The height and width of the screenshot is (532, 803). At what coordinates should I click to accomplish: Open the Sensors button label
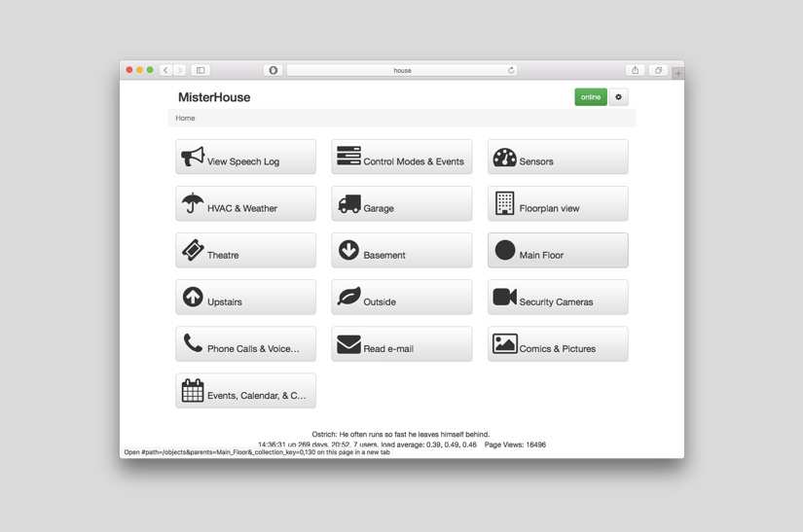pos(536,161)
